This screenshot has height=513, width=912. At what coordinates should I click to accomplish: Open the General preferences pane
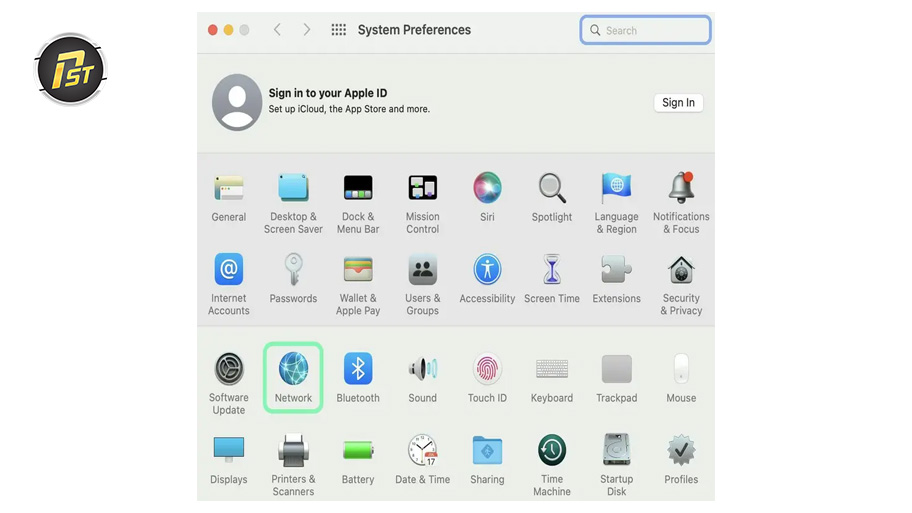point(229,198)
